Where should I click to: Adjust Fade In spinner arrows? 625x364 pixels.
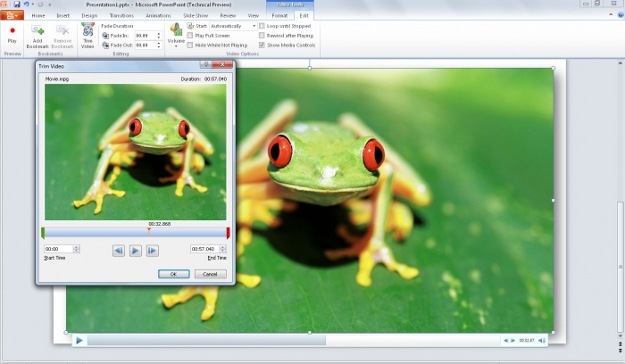click(159, 36)
